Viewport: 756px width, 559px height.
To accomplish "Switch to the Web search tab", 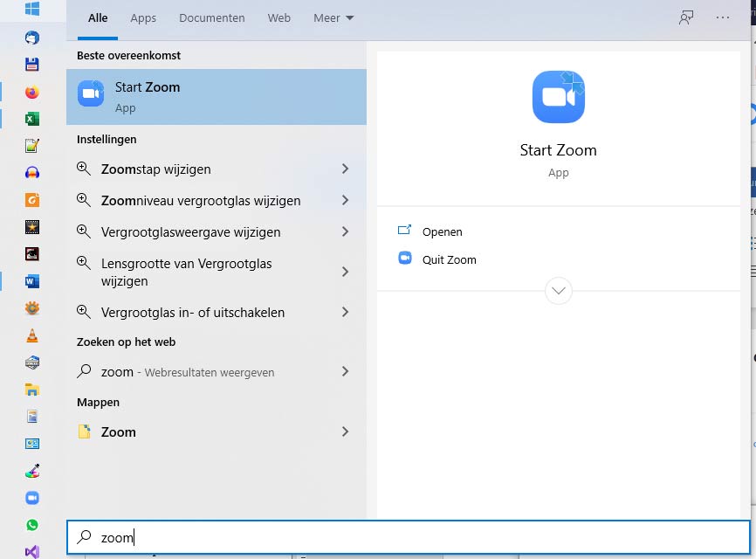I will click(x=279, y=18).
